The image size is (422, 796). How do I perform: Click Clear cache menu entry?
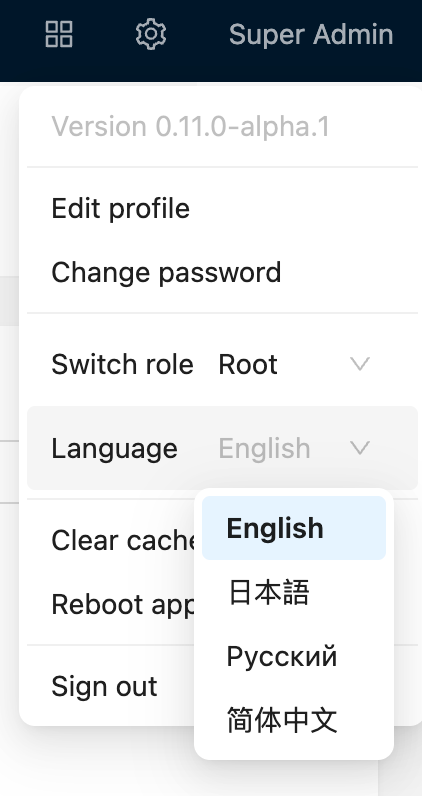pos(122,540)
